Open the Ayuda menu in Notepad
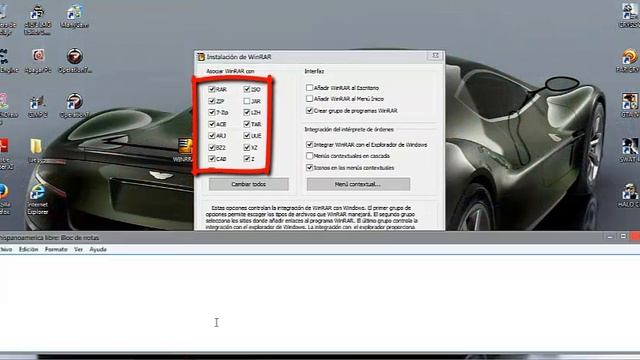Screen dimensions: 640x360 98,249
